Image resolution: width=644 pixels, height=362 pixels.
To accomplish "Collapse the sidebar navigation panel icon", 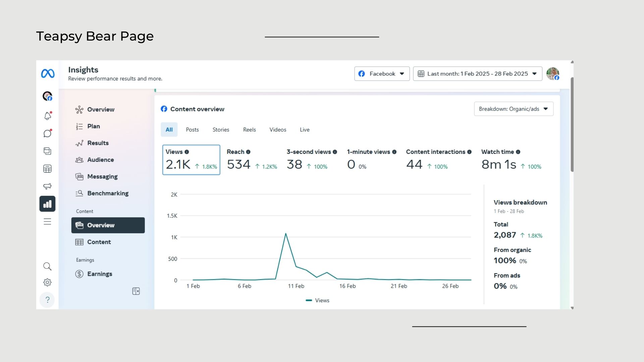I will tap(136, 291).
